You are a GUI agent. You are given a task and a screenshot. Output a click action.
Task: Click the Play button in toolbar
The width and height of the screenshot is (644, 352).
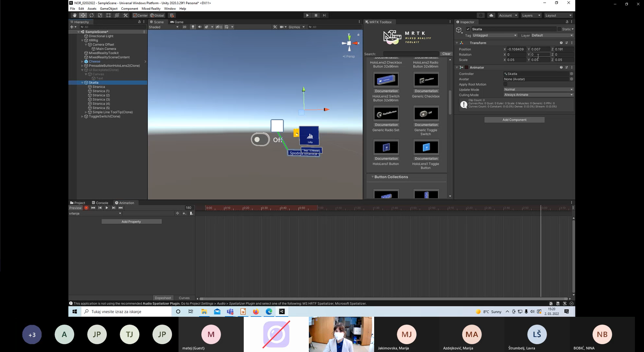click(x=307, y=15)
